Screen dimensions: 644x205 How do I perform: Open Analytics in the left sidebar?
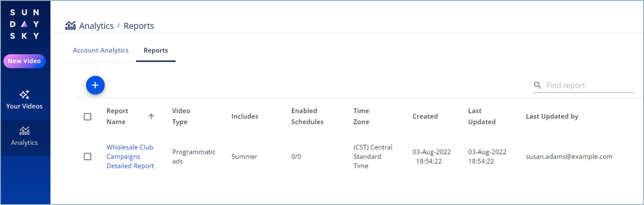(x=24, y=137)
